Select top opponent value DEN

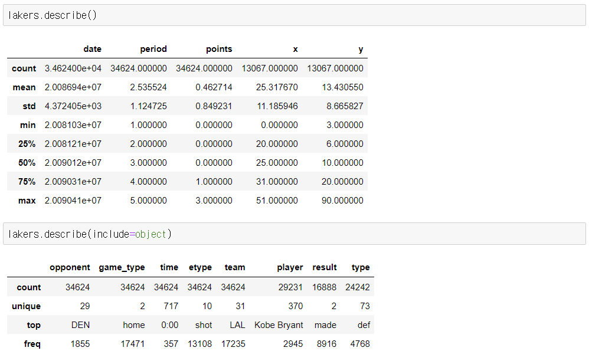[81, 325]
